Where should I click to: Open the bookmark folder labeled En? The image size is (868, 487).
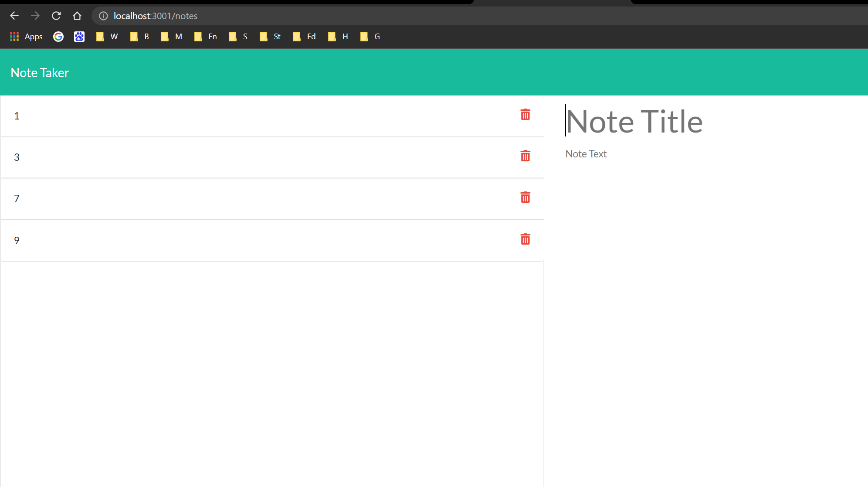(205, 37)
